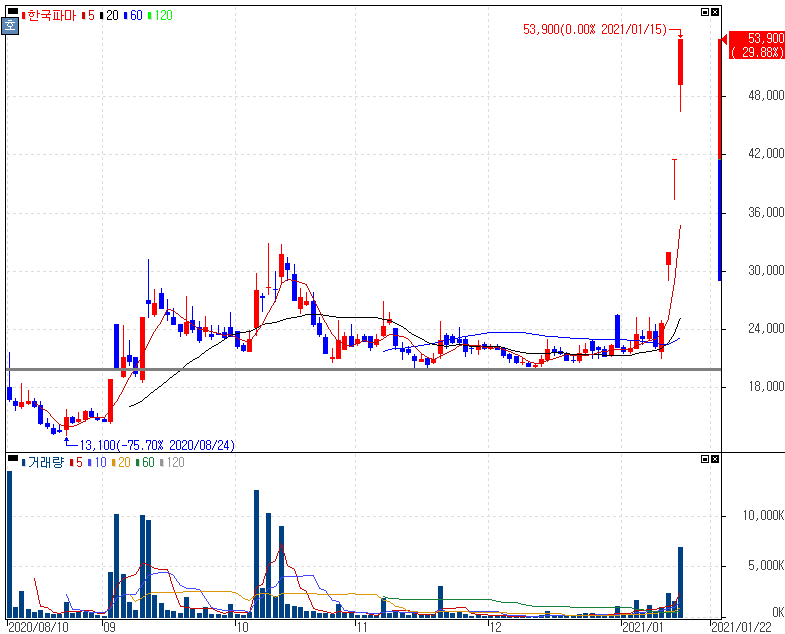785x634 pixels.
Task: Click the blue 호 icon at top-left
Action: pos(10,26)
